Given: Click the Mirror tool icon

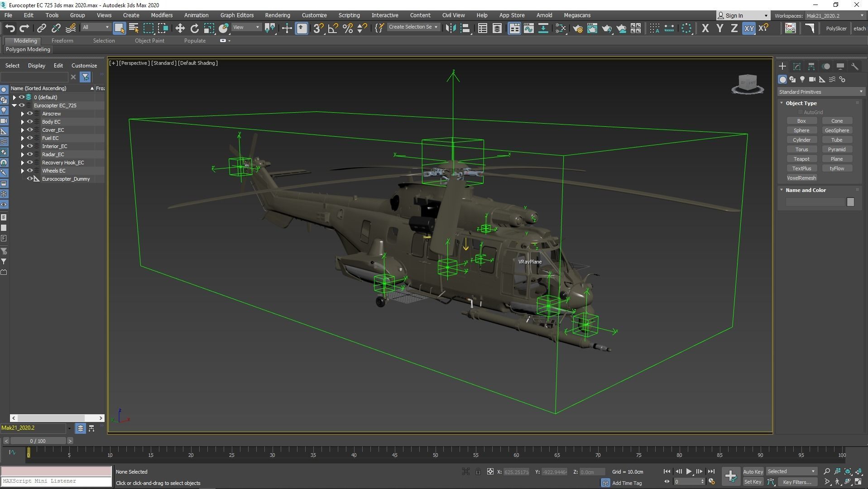Looking at the screenshot, I should 450,28.
